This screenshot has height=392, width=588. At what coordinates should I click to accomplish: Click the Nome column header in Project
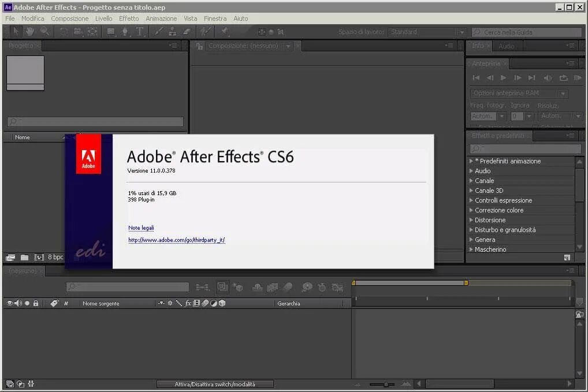coord(23,137)
